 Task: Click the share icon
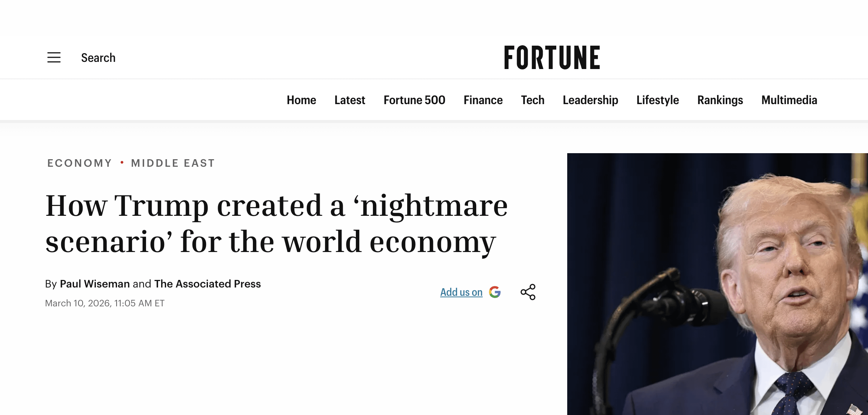528,292
